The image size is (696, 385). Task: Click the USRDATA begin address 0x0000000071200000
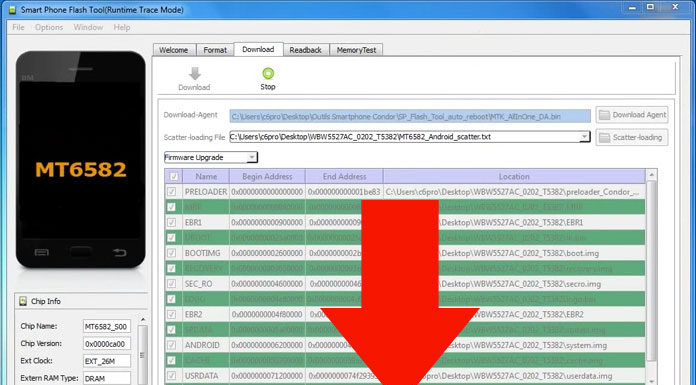pyautogui.click(x=267, y=376)
